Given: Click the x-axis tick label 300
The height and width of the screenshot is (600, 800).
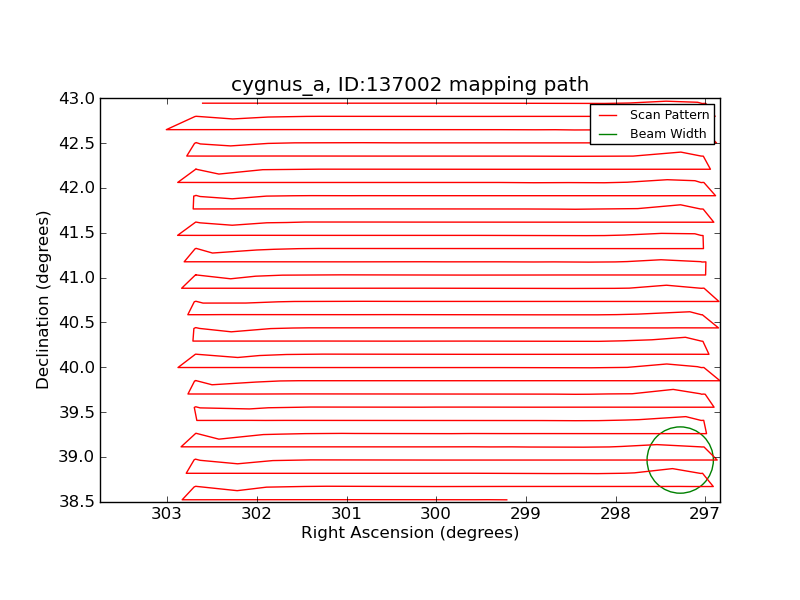Looking at the screenshot, I should (436, 513).
